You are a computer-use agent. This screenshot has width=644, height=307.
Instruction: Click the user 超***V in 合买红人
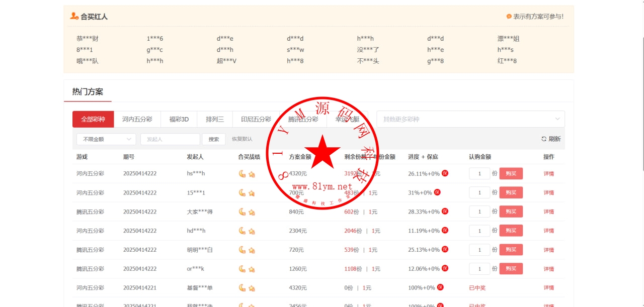click(226, 61)
